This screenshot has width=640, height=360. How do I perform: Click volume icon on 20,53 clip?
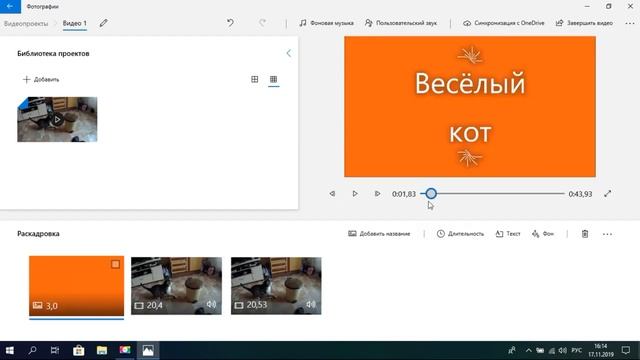(311, 304)
